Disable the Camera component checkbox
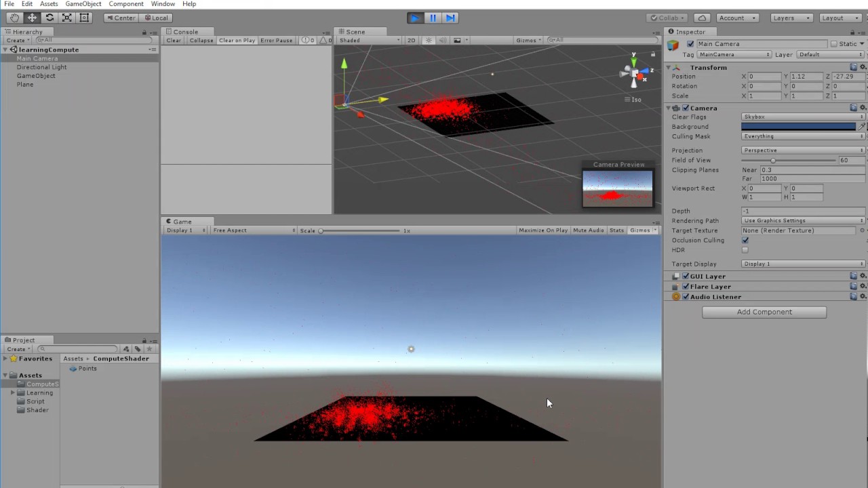Image resolution: width=868 pixels, height=488 pixels. 686,108
